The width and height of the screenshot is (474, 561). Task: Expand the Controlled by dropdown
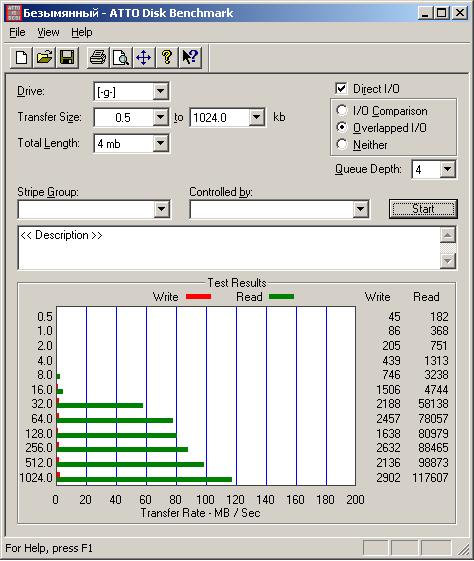[x=360, y=209]
